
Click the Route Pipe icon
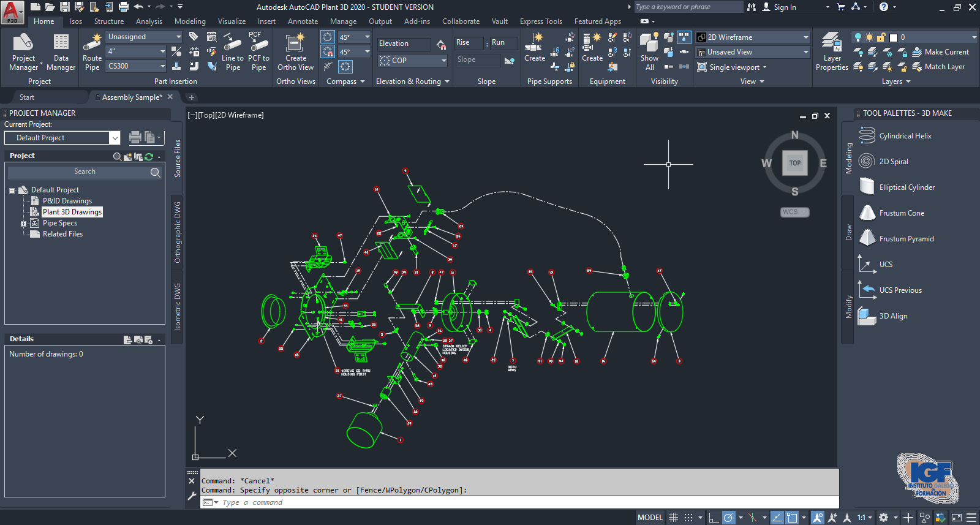tap(92, 53)
